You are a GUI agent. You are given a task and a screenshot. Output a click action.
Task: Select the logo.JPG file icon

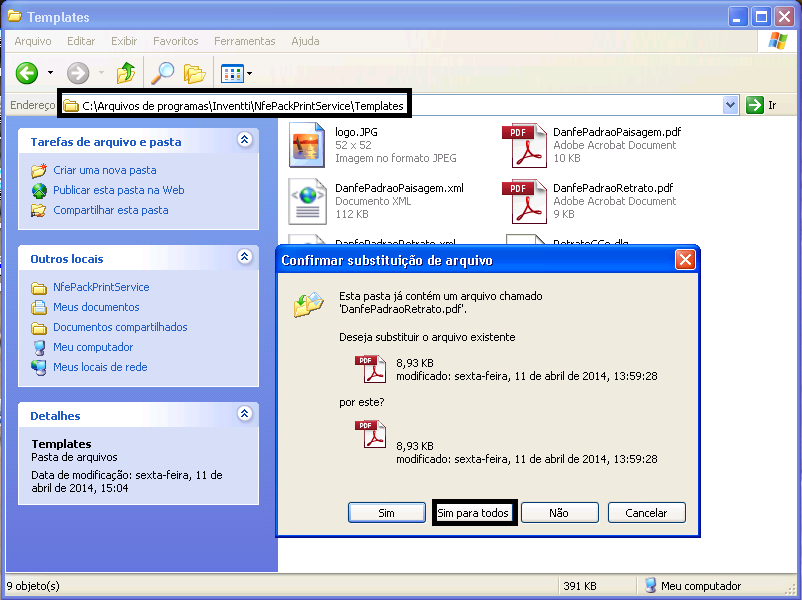[307, 145]
